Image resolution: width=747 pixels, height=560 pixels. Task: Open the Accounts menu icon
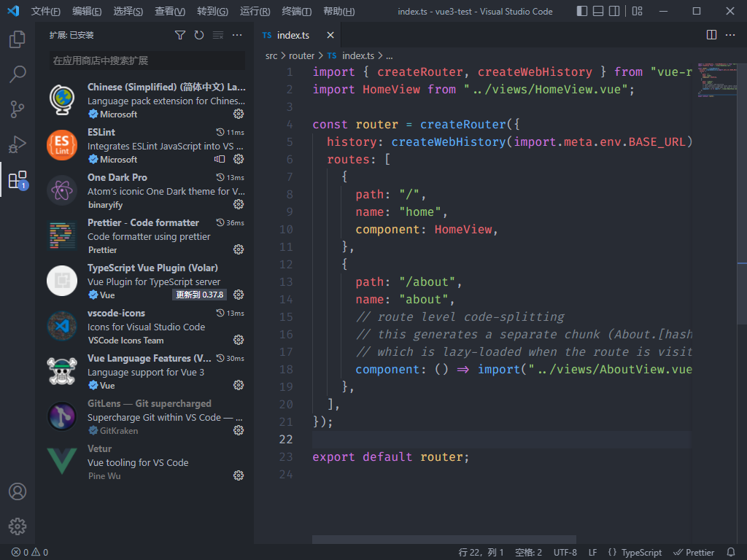[x=18, y=491]
